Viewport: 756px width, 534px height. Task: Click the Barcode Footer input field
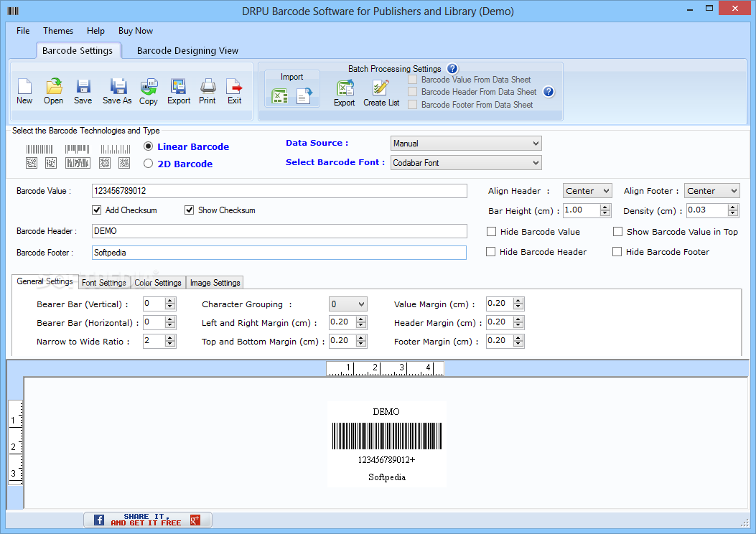tap(279, 253)
